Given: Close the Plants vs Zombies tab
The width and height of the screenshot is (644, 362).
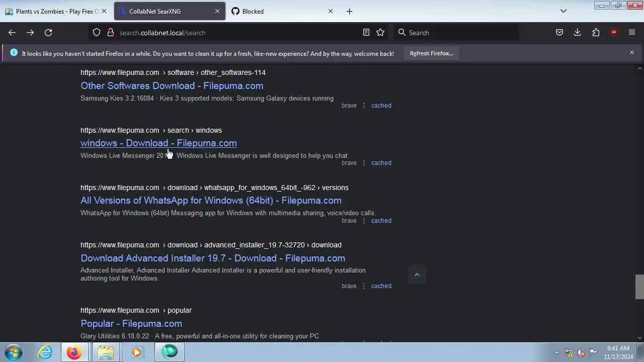Looking at the screenshot, I should click(104, 11).
